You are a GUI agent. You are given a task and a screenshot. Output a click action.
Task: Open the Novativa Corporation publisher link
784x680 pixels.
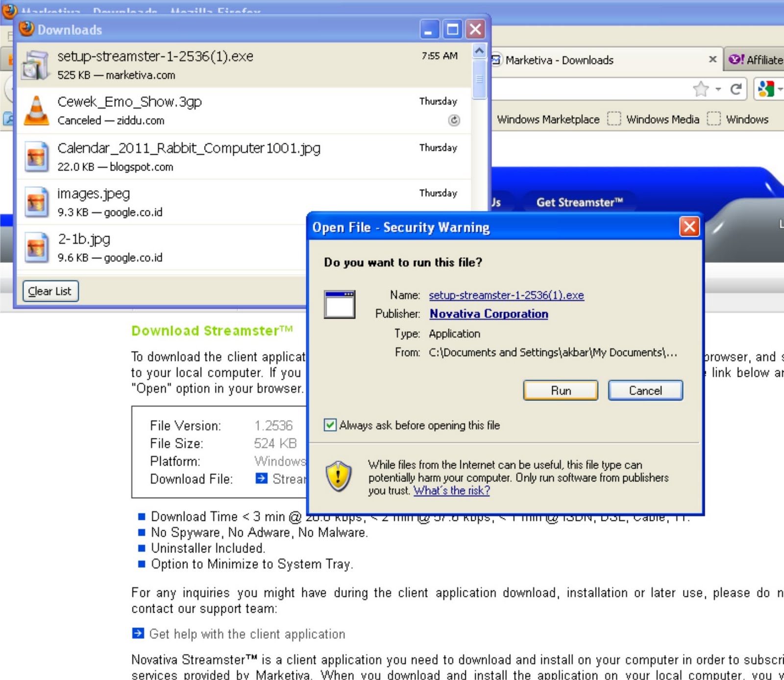(489, 314)
